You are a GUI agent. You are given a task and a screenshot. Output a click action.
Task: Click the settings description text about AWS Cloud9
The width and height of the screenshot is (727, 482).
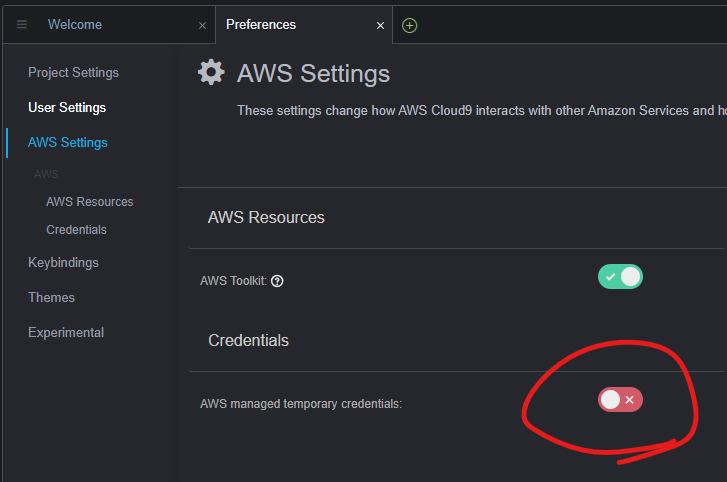[x=482, y=110]
